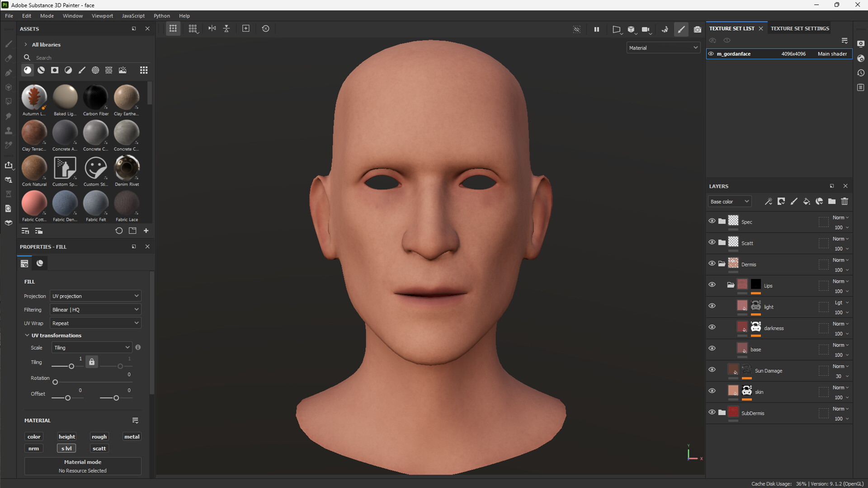Image resolution: width=868 pixels, height=488 pixels.
Task: Add a folder using Layers panel folder icon
Action: [x=832, y=202]
